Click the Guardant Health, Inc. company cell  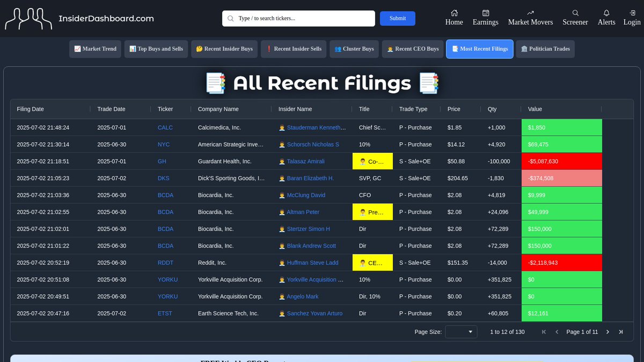click(x=232, y=161)
